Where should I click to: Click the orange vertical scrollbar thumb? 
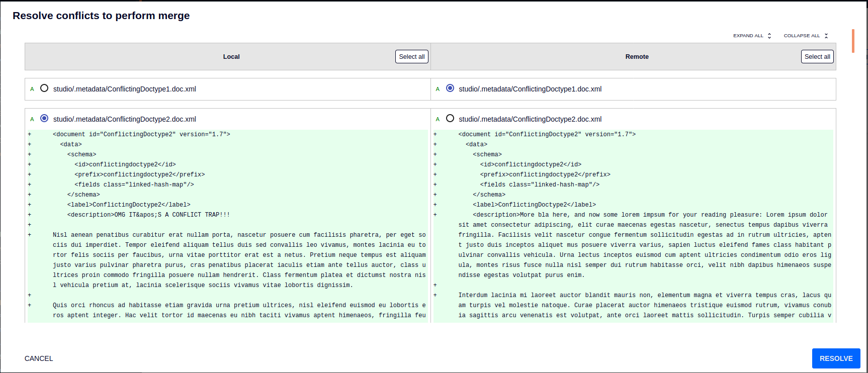point(853,41)
